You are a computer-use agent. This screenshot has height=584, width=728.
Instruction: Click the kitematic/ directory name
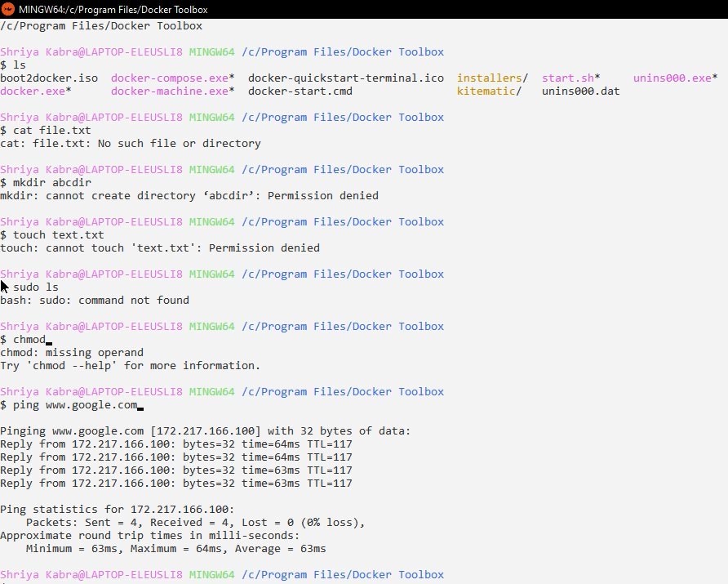(489, 91)
